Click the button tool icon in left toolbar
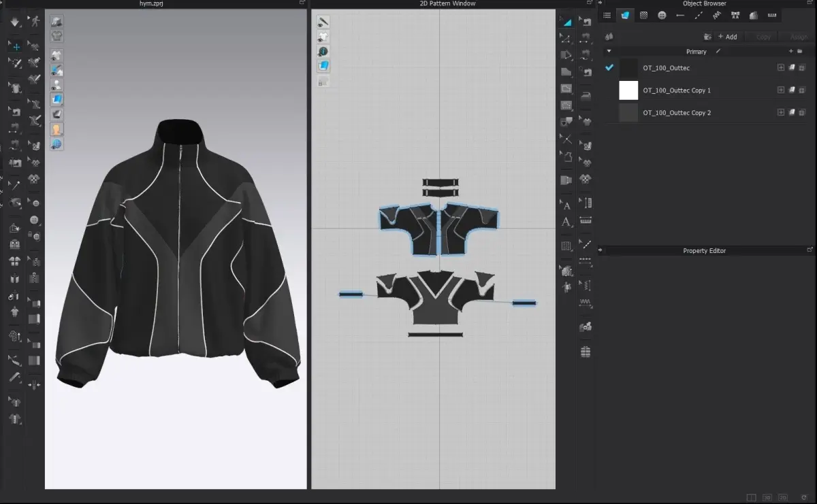Image resolution: width=817 pixels, height=504 pixels. [x=34, y=221]
